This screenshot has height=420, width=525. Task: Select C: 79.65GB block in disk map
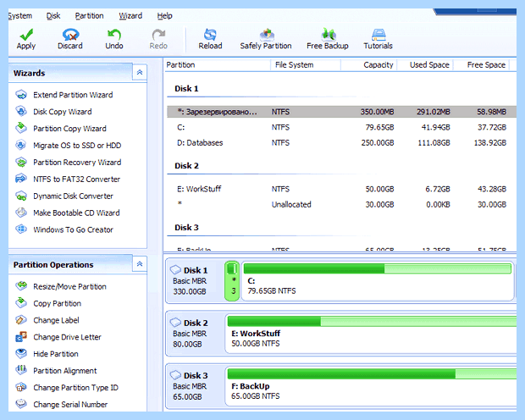(378, 281)
